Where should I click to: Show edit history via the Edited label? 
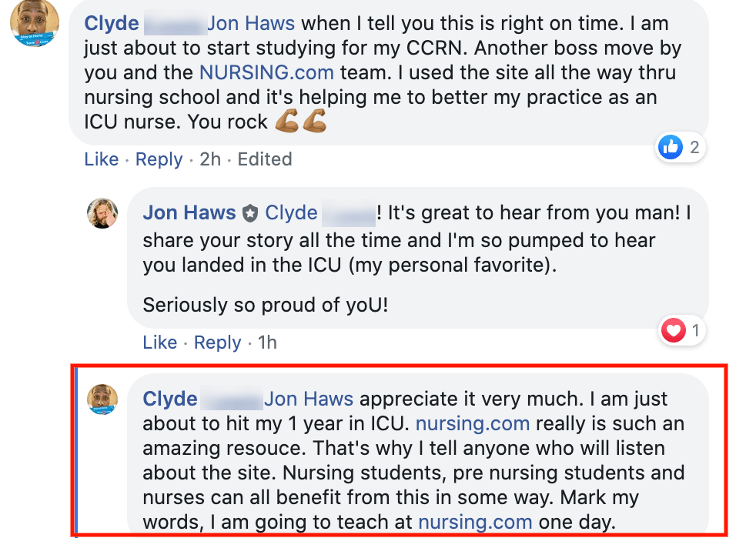click(x=265, y=159)
